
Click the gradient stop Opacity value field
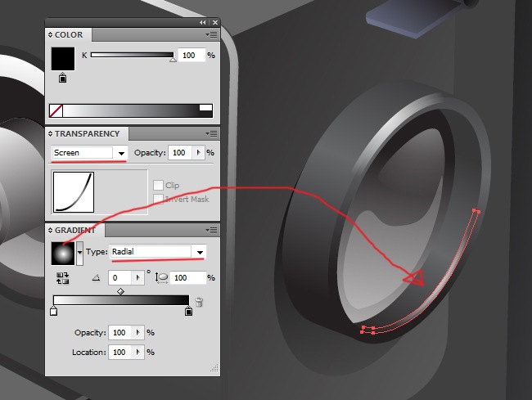[x=119, y=333]
